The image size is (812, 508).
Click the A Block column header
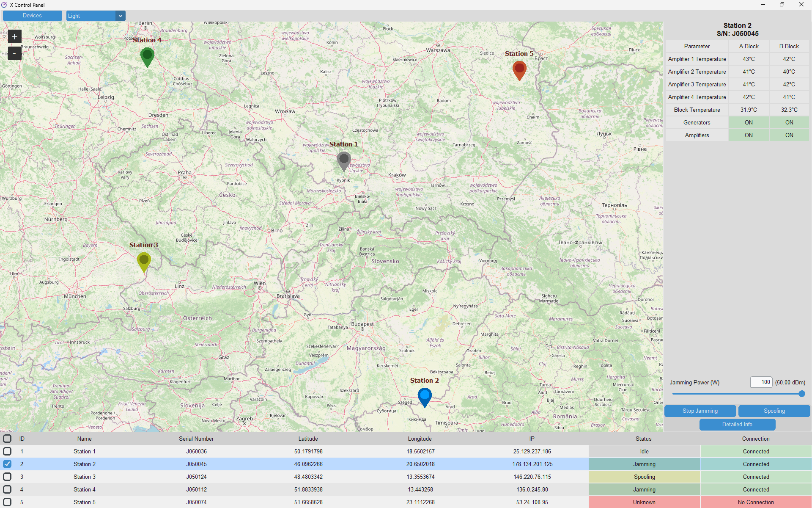coord(749,46)
